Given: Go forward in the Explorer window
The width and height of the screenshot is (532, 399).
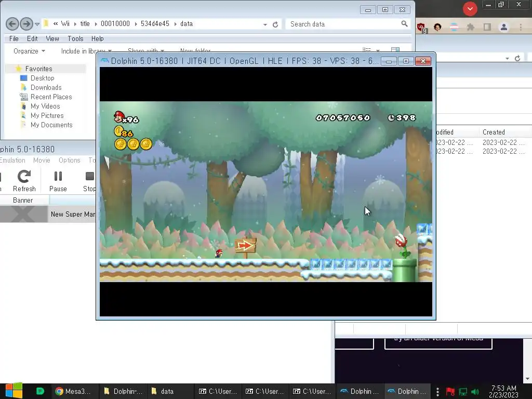Looking at the screenshot, I should tap(26, 24).
